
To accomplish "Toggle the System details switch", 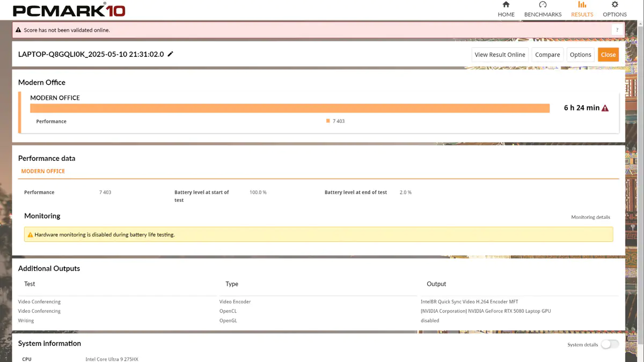I will (610, 344).
